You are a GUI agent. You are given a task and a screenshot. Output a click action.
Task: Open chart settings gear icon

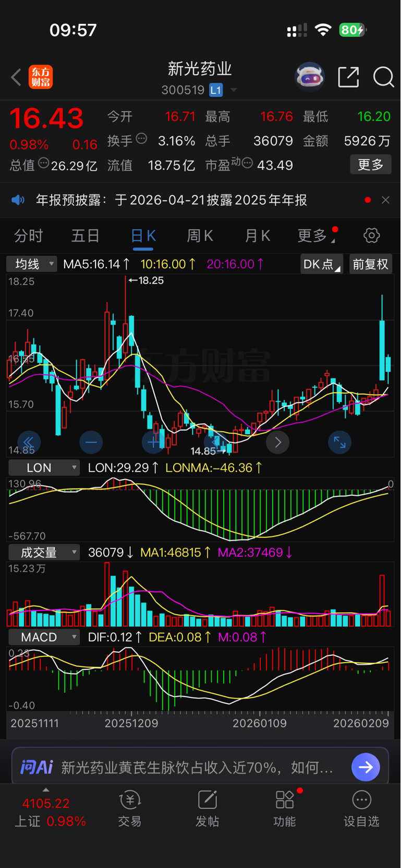pyautogui.click(x=372, y=236)
